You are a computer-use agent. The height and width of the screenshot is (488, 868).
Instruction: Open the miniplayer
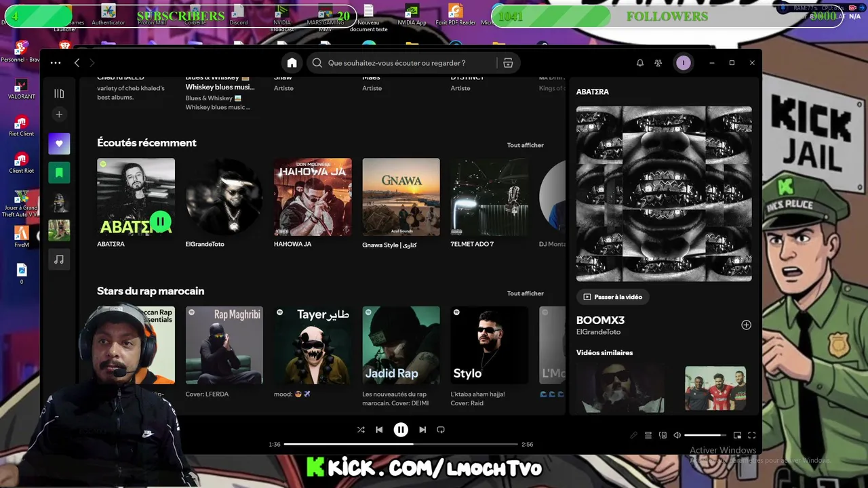coord(737,435)
